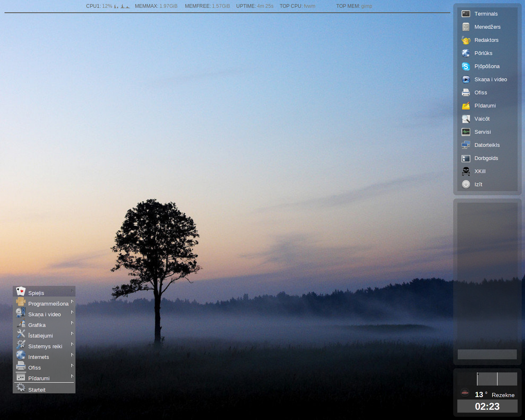Image resolution: width=525 pixels, height=420 pixels.
Task: Click the TOP MEM: gimp readout
Action: point(354,6)
